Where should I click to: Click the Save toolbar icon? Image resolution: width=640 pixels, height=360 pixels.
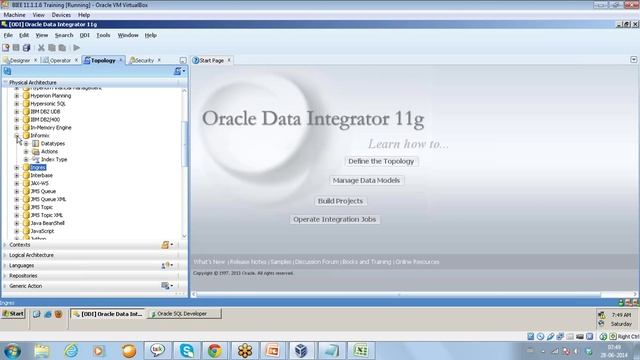point(16,48)
